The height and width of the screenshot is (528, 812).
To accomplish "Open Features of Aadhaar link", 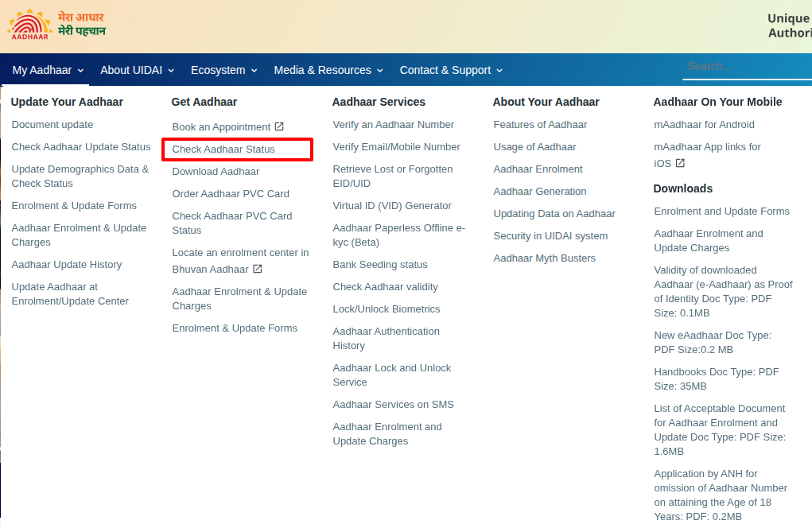I will tap(540, 125).
